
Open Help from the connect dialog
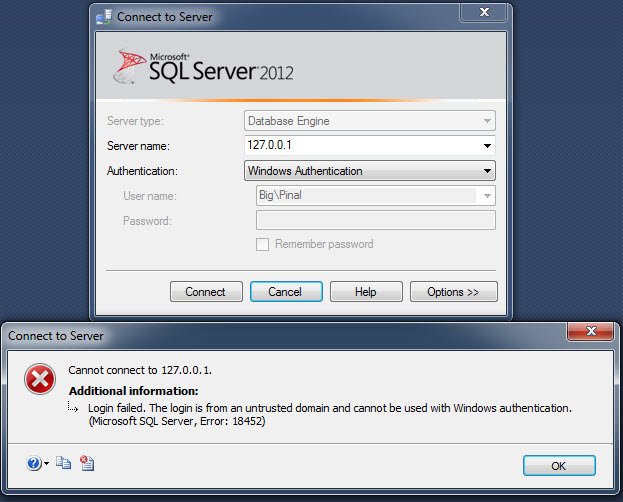point(366,292)
